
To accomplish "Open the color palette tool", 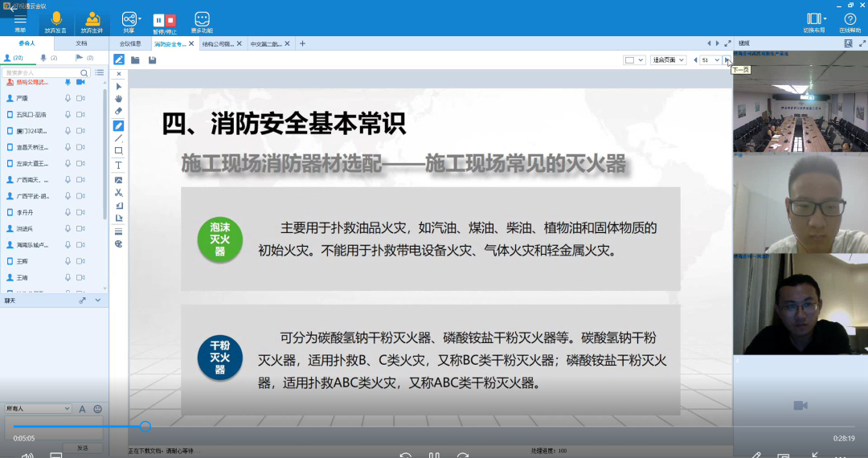I will pos(118,244).
